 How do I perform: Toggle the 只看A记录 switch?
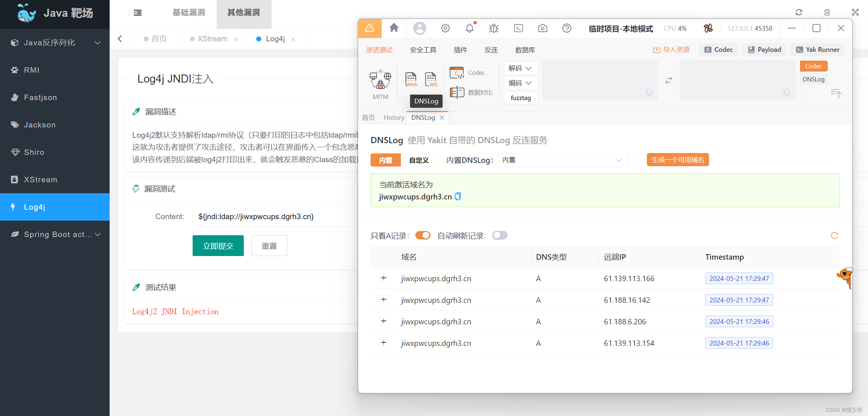(423, 236)
